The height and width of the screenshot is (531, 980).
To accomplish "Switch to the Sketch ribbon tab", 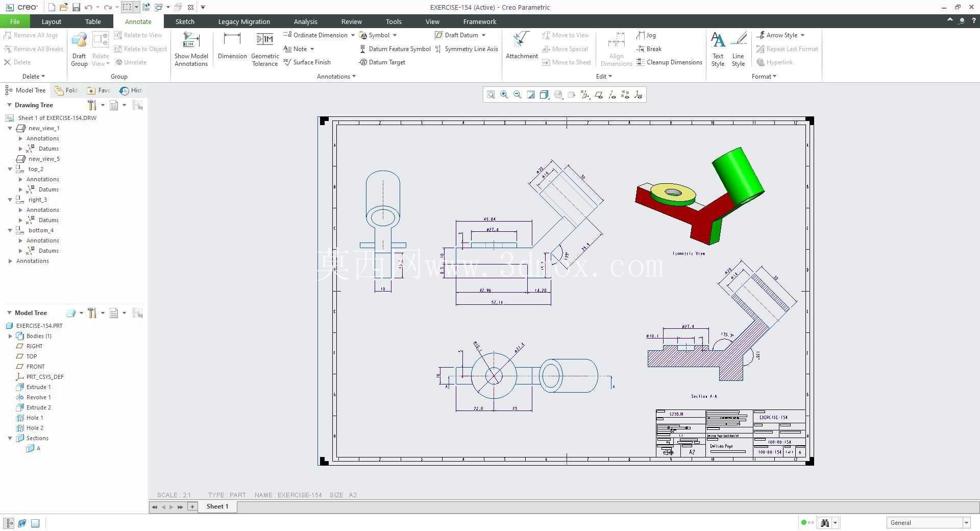I will pos(185,21).
